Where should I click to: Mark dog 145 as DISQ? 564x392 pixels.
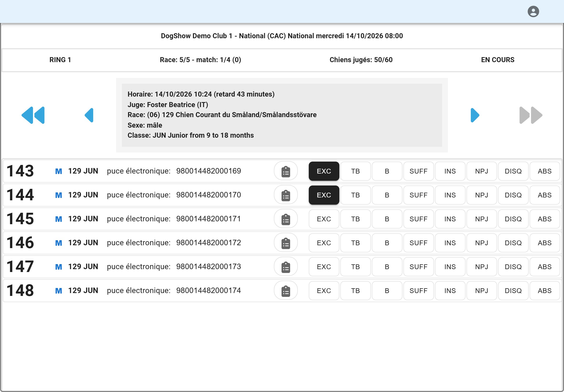(513, 219)
